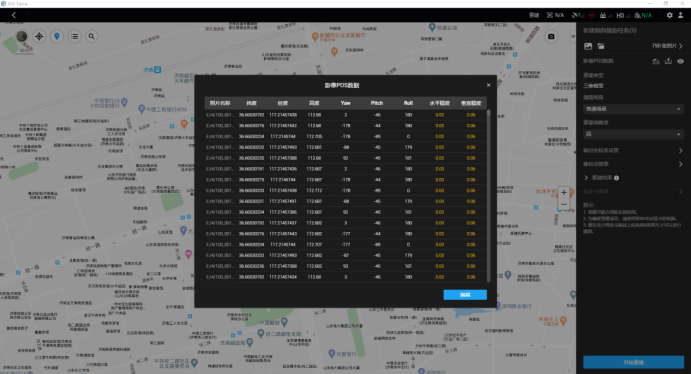Collapse the right panel with the double-arrow

pyautogui.click(x=573, y=37)
